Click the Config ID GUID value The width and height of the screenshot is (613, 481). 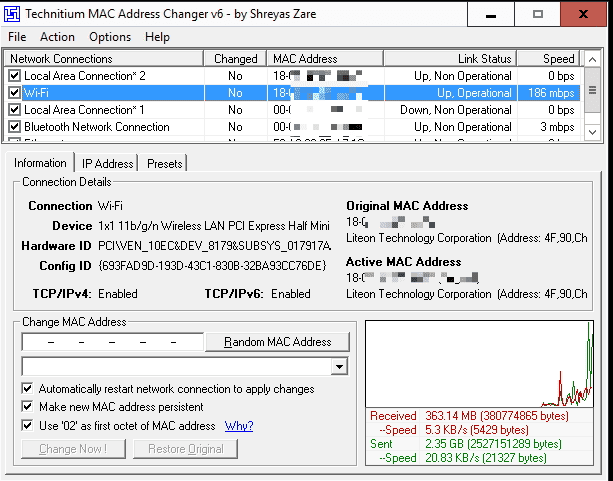click(x=212, y=266)
